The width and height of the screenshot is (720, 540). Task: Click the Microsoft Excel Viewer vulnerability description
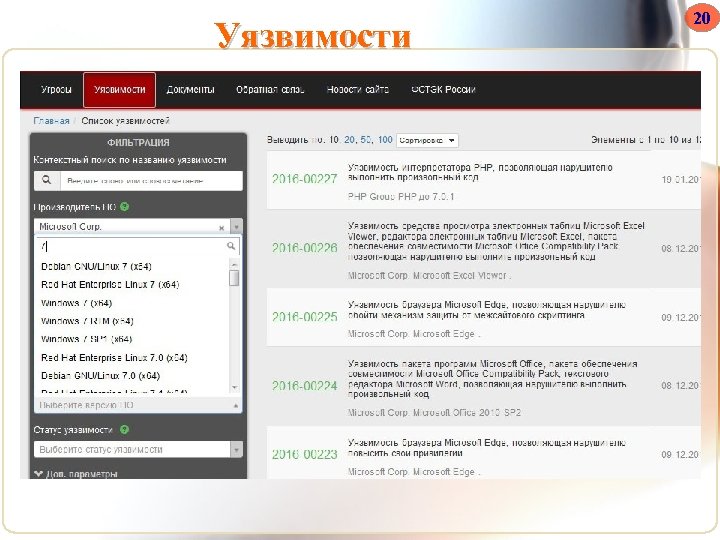point(496,241)
